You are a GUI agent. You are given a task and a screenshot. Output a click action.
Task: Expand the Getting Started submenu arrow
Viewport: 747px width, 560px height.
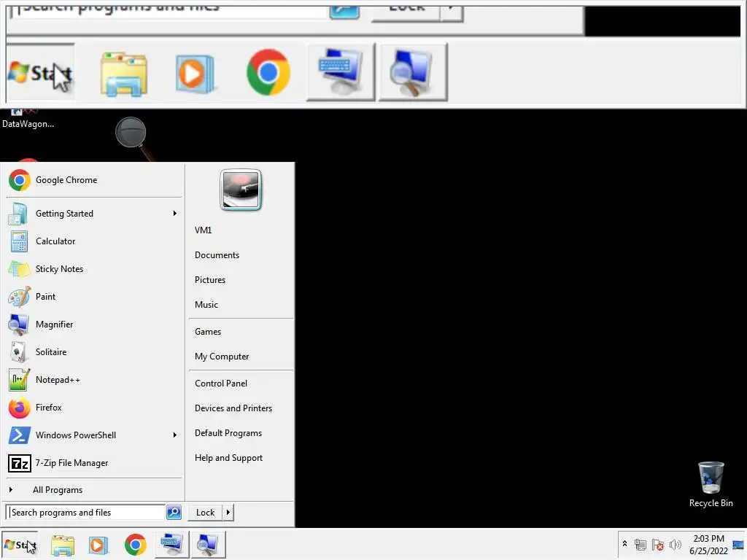tap(175, 214)
